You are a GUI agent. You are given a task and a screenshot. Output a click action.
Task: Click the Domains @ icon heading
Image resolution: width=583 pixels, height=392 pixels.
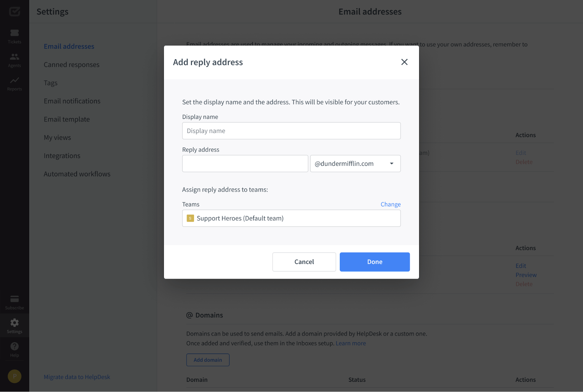(x=190, y=315)
